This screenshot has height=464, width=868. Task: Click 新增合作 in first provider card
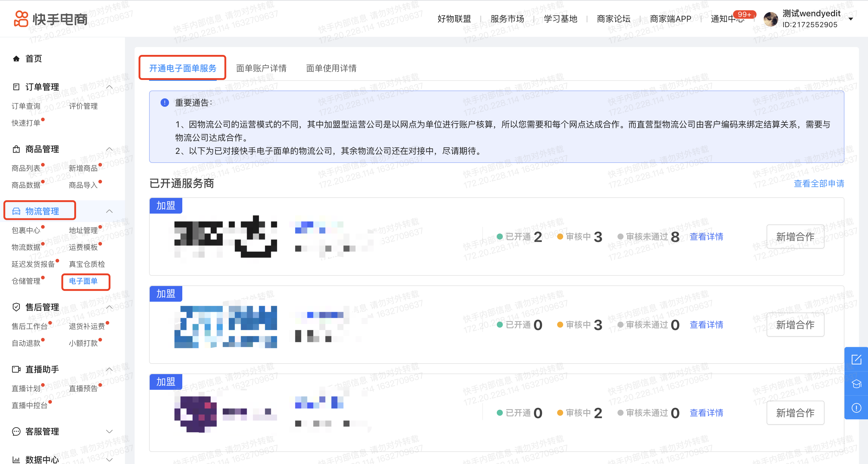795,237
